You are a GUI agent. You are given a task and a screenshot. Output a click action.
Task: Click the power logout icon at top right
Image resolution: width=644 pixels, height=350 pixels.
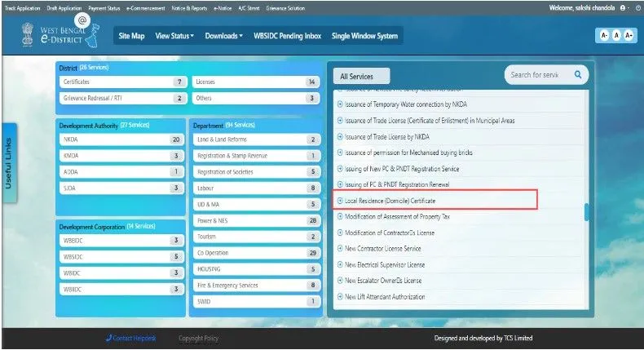pos(637,7)
